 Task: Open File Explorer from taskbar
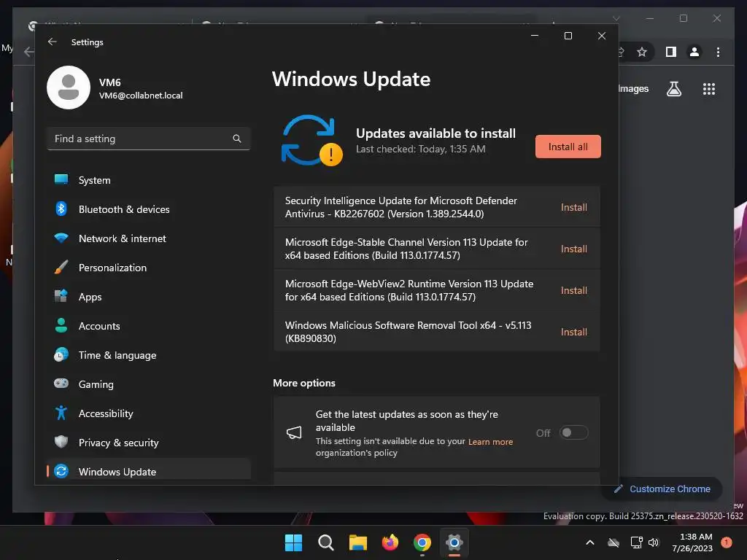[x=357, y=542]
